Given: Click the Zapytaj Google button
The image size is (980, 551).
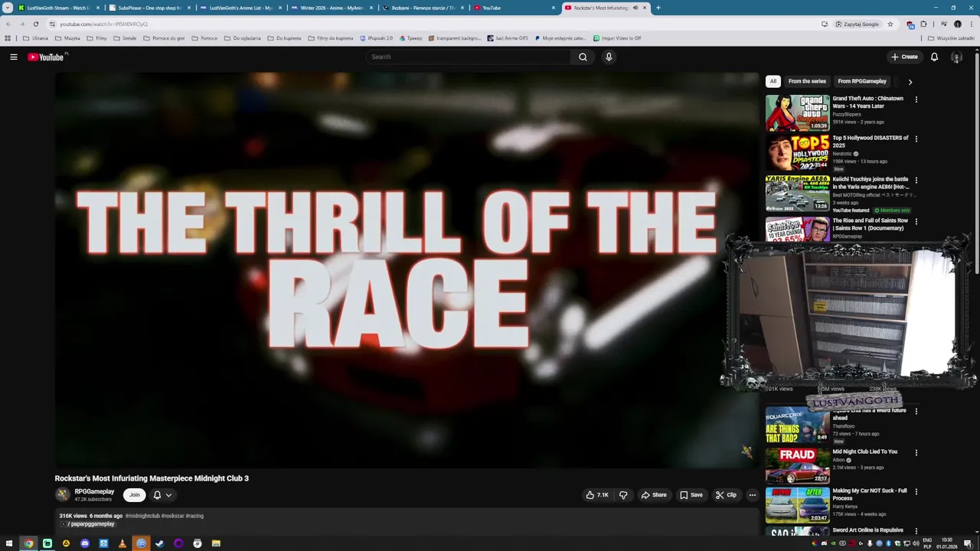Looking at the screenshot, I should [857, 24].
